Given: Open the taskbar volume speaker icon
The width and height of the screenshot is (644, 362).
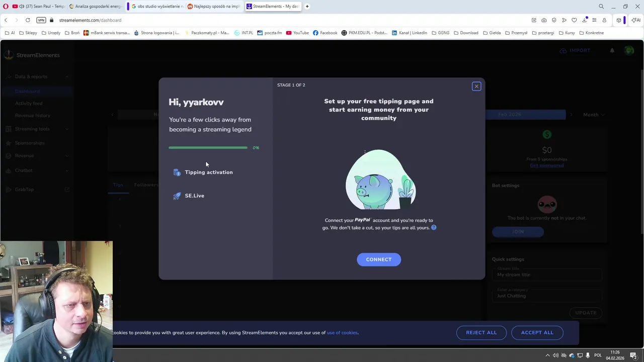Looking at the screenshot, I should click(x=555, y=355).
